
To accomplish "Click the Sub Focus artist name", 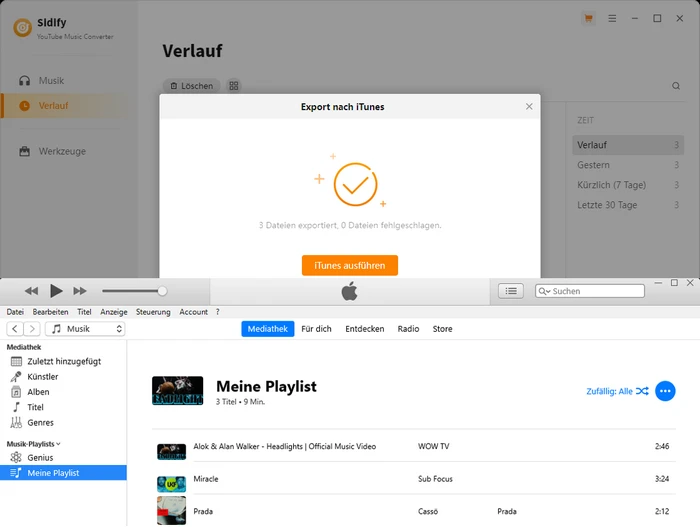I will (435, 479).
